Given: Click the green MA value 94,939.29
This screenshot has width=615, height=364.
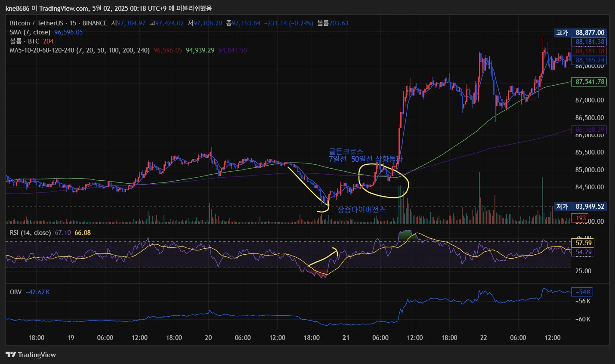Looking at the screenshot, I should (x=200, y=50).
